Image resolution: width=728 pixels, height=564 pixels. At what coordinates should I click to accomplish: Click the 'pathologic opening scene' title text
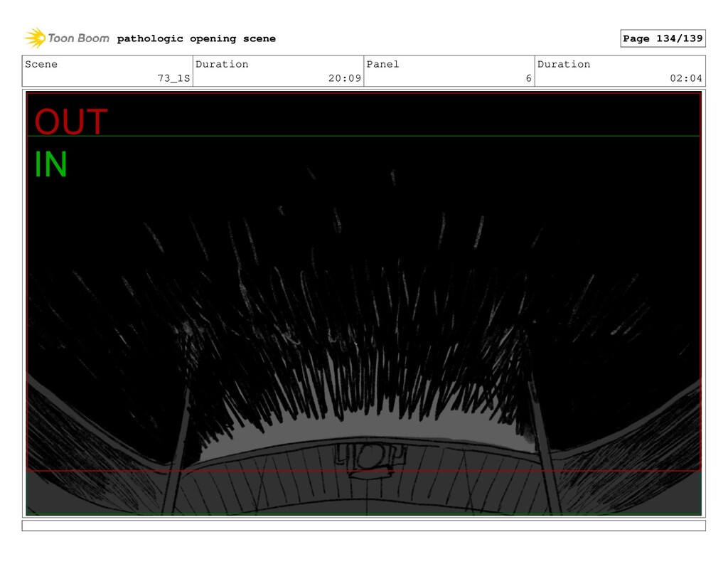(x=196, y=38)
